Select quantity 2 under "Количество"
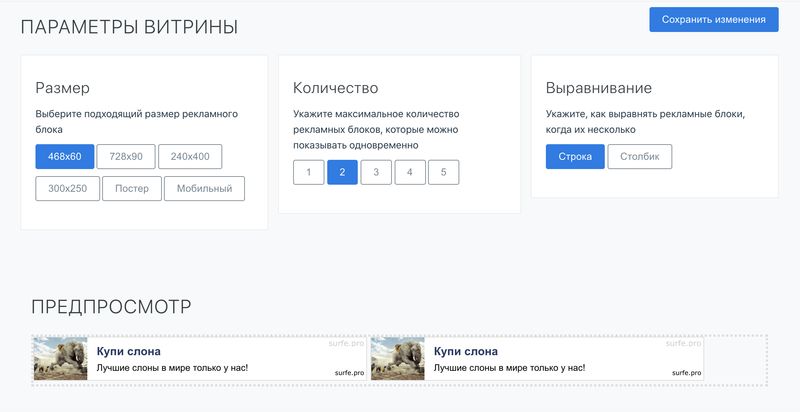 click(x=342, y=172)
